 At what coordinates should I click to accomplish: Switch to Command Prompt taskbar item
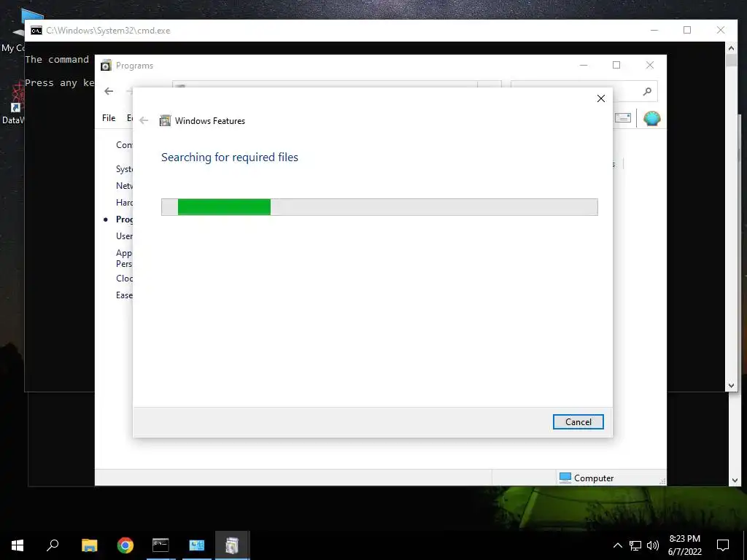pos(160,545)
